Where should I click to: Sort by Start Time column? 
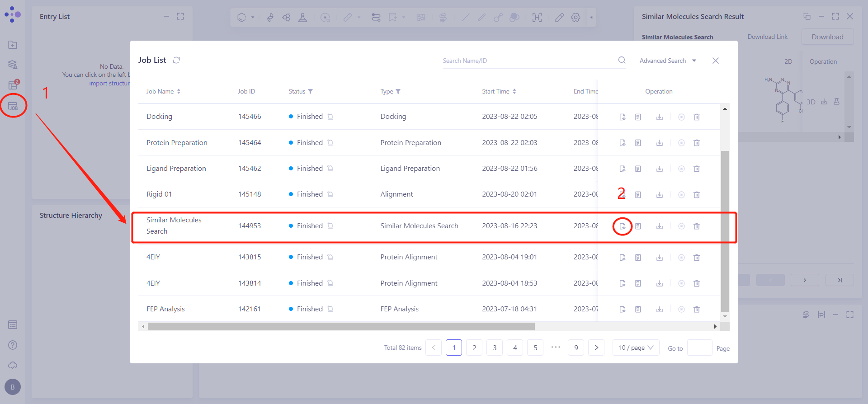coord(514,91)
